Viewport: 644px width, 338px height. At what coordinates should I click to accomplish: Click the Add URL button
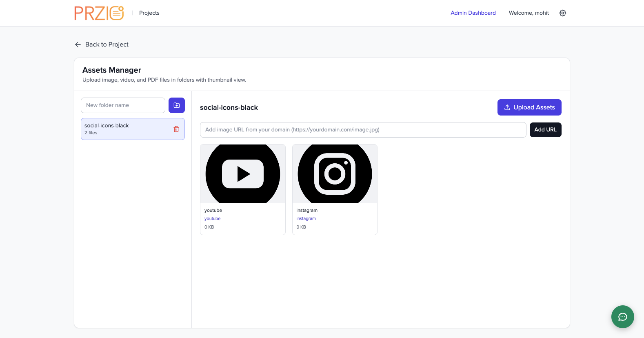545,130
